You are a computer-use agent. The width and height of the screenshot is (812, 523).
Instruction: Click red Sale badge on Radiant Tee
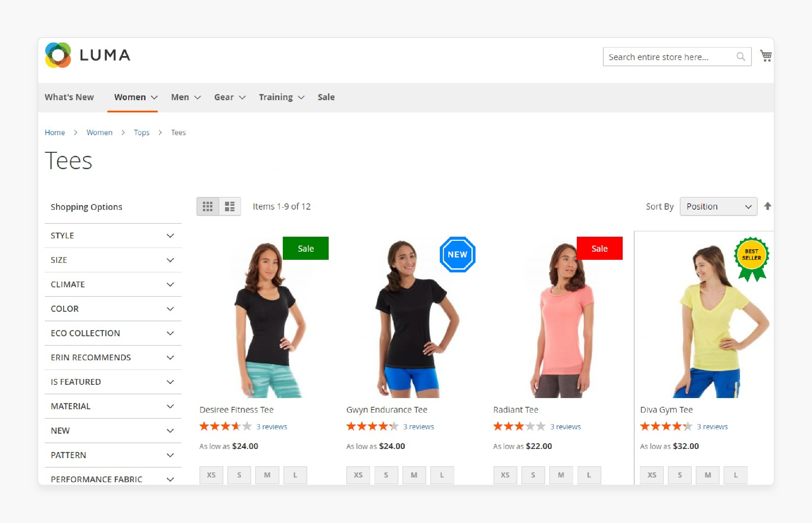tap(600, 248)
